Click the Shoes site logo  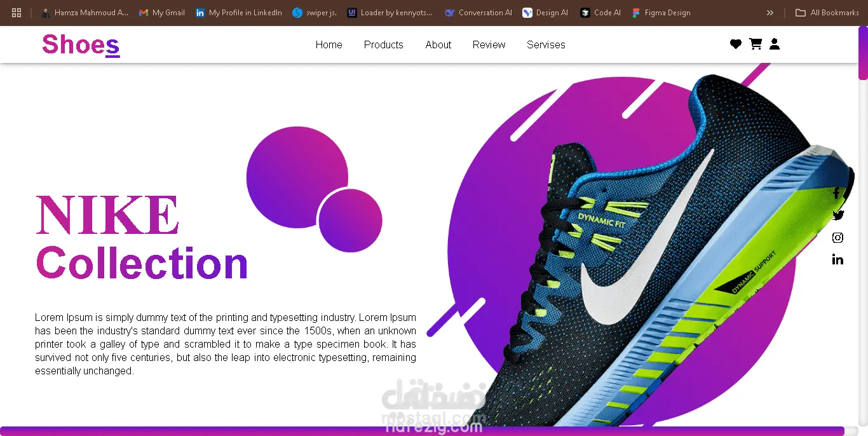[x=81, y=45]
